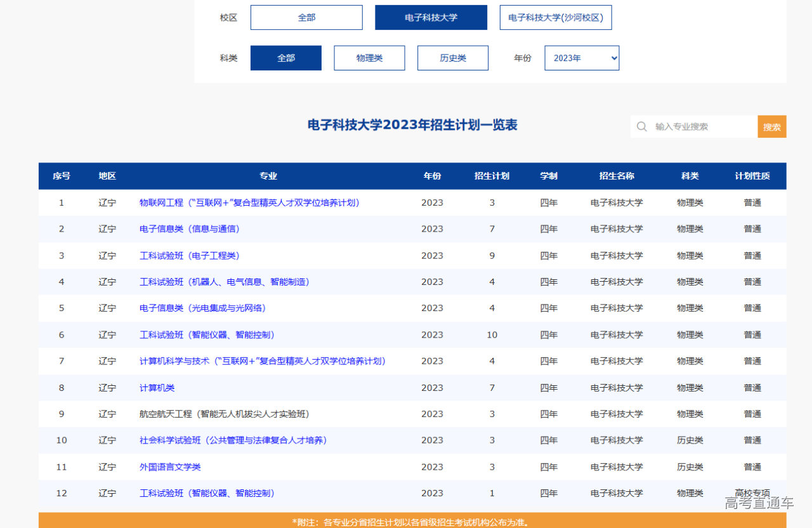
Task: Click the magnifier search icon
Action: point(642,126)
